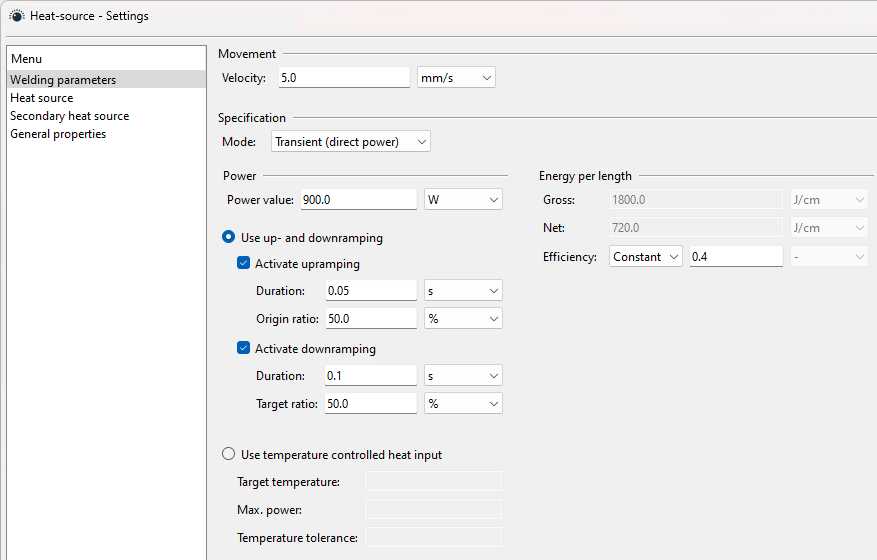Open the Mode dropdown showing Transient (direct power)
Viewport: 877px width, 560px height.
351,142
